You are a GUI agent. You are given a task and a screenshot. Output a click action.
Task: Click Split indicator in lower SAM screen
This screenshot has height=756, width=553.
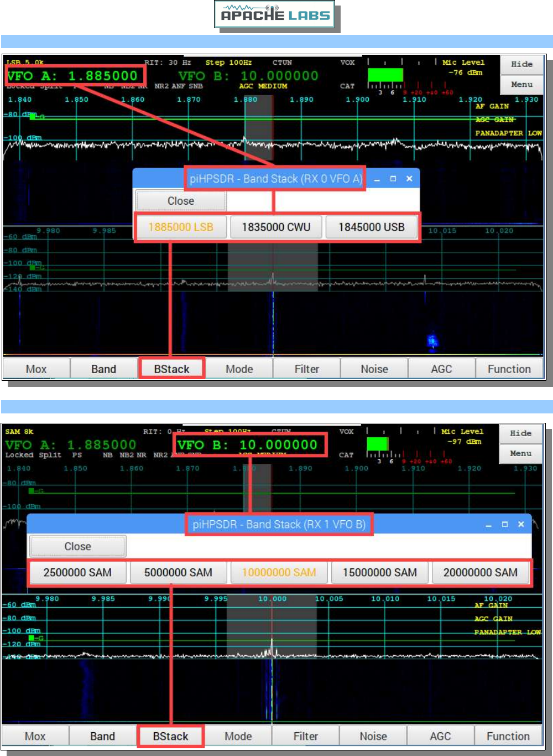tap(50, 455)
